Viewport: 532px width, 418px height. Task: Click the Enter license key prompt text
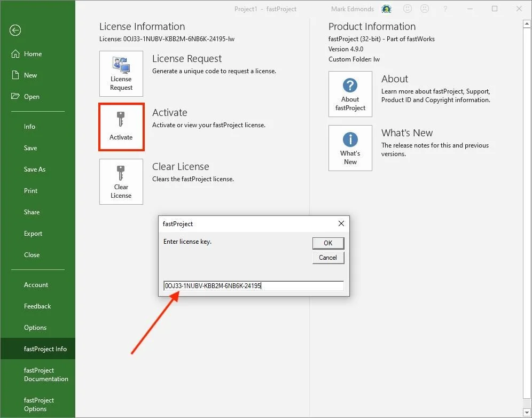click(x=187, y=242)
